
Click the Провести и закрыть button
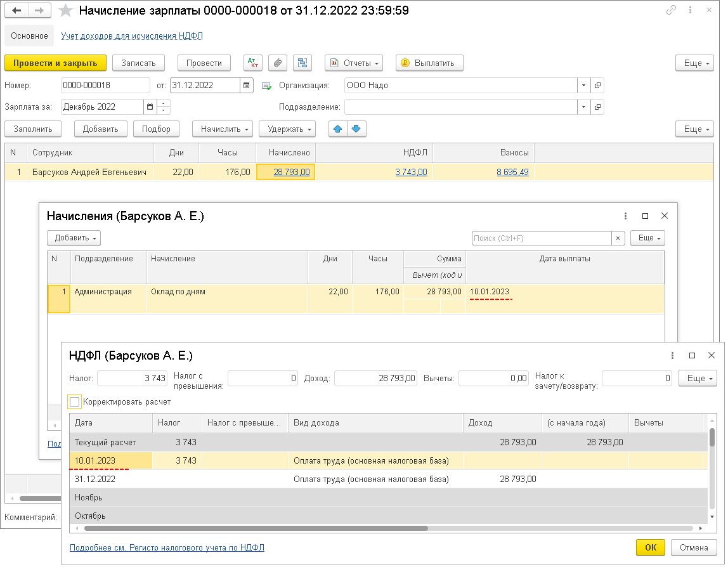[x=55, y=63]
